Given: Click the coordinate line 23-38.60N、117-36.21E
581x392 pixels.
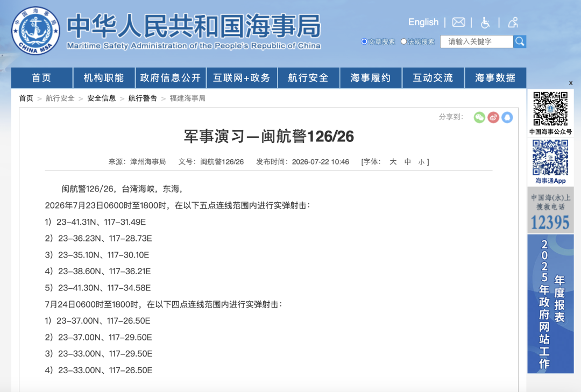Looking at the screenshot, I should (104, 271).
